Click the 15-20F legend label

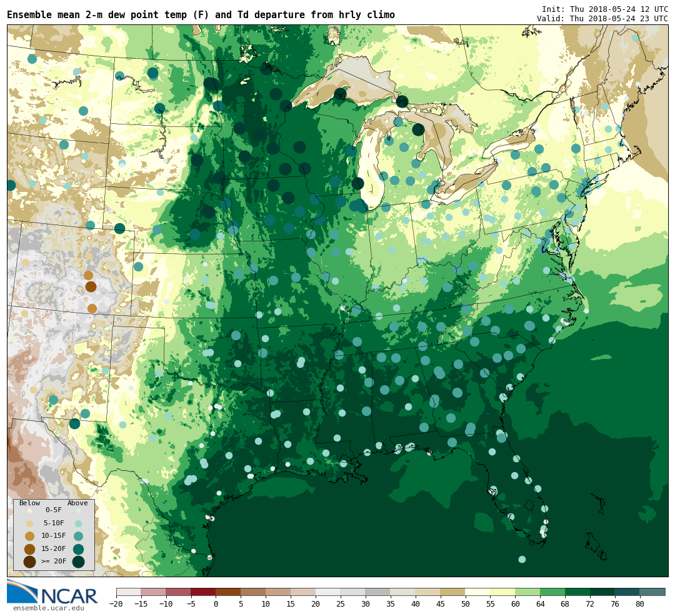tap(53, 549)
